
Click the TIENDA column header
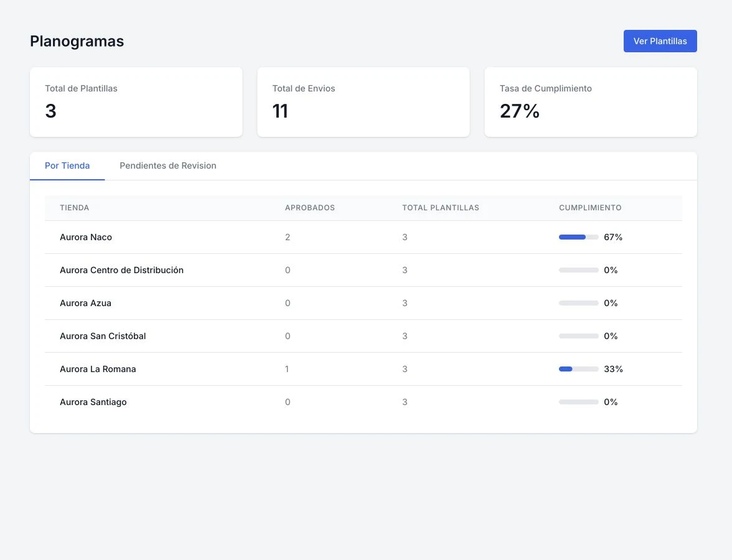(x=74, y=208)
